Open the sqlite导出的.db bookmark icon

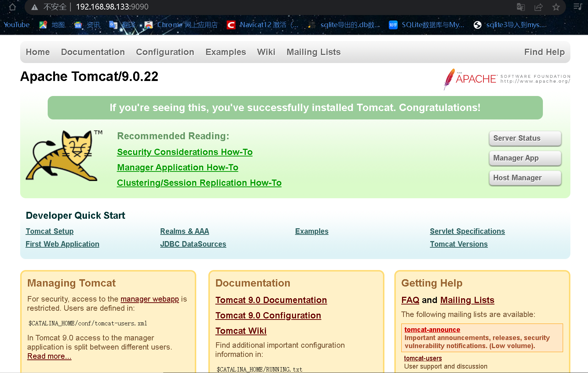(x=312, y=25)
